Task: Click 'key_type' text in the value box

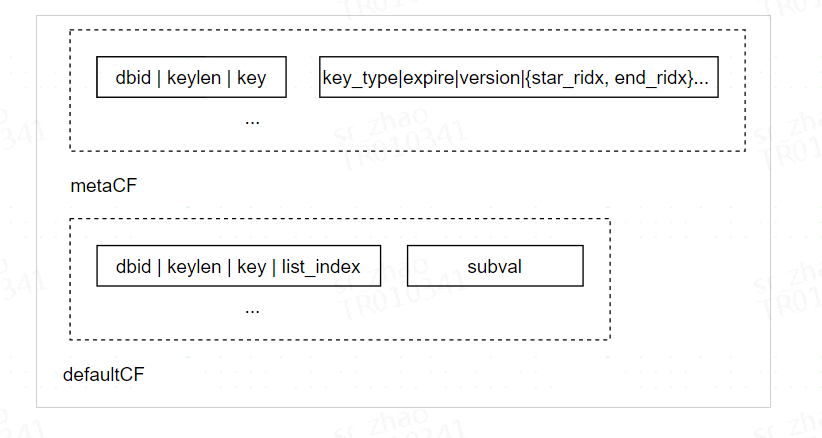Action: 360,78
